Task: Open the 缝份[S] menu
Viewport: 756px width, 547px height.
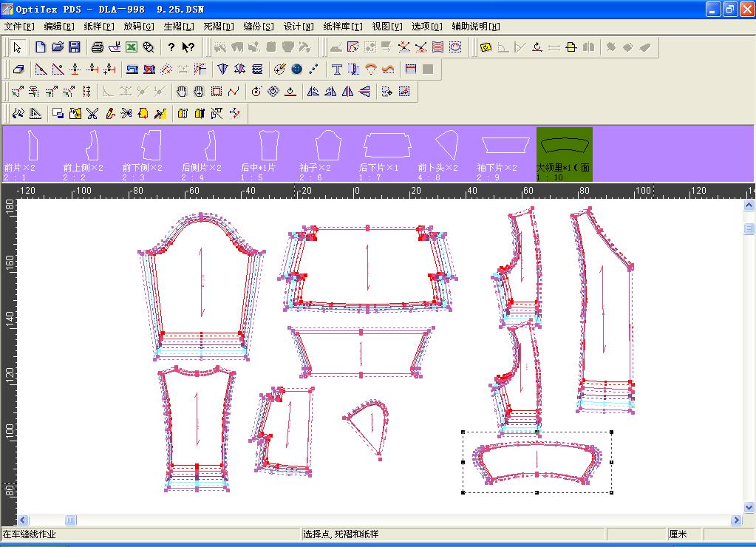Action: tap(259, 27)
